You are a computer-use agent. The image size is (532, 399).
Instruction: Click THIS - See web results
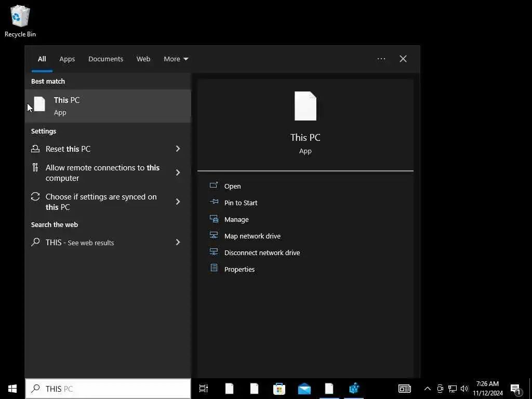[108, 242]
